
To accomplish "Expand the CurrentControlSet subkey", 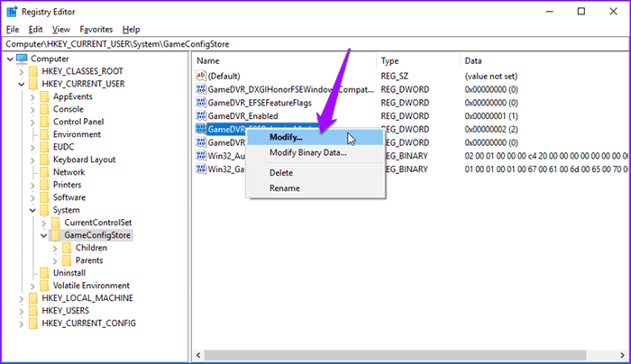I will click(45, 223).
